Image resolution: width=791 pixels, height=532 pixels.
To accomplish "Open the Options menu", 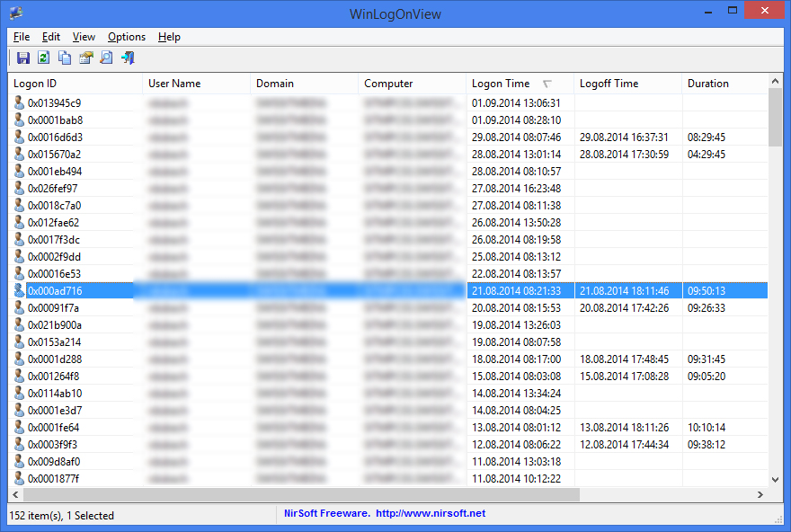I will [127, 37].
